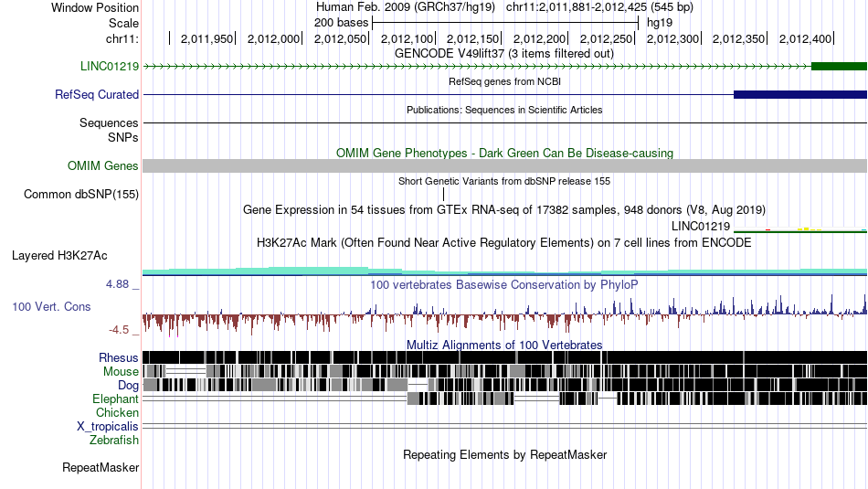Click the dbSNP variant tick mark
This screenshot has height=489, width=868.
(443, 195)
